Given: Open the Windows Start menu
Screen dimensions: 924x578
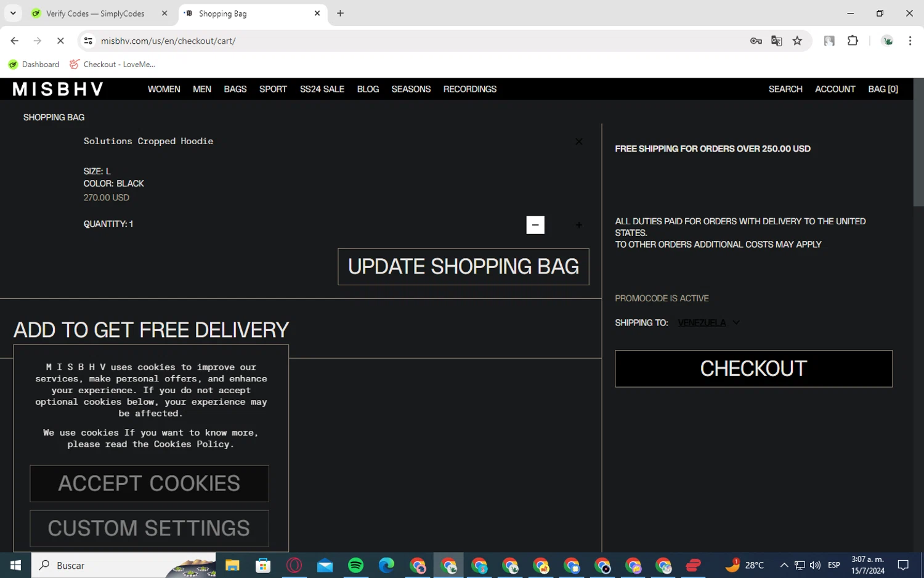Looking at the screenshot, I should pos(15,565).
